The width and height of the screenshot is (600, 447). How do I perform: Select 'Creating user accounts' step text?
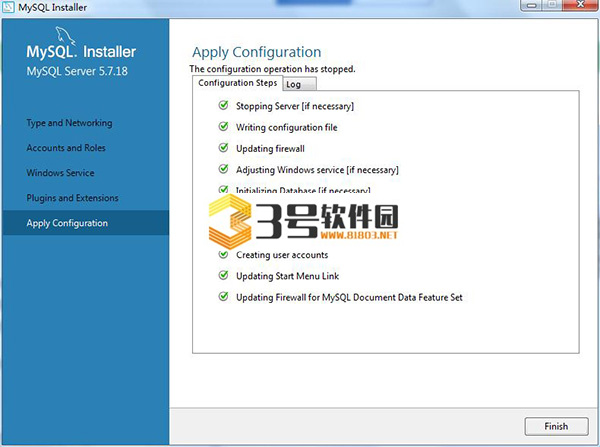(x=282, y=255)
